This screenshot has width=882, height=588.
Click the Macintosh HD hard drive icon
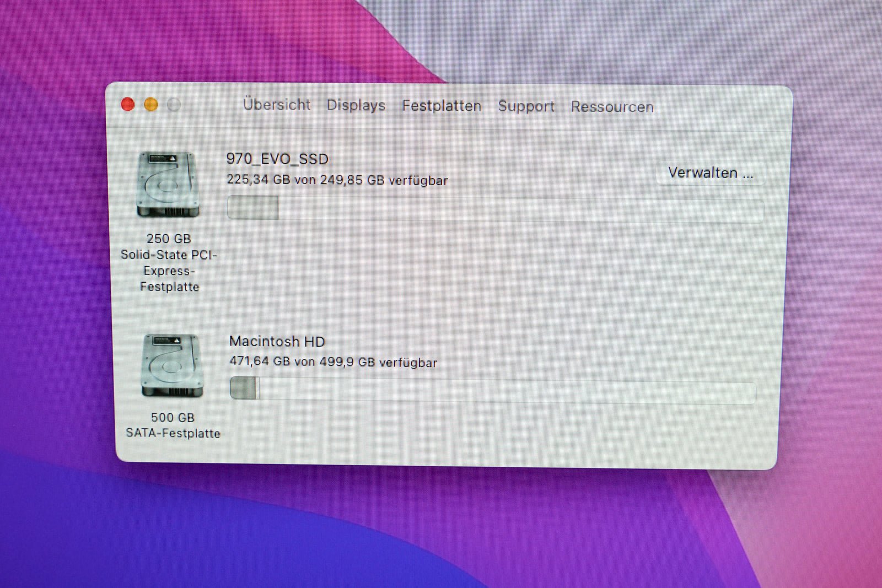pyautogui.click(x=172, y=366)
